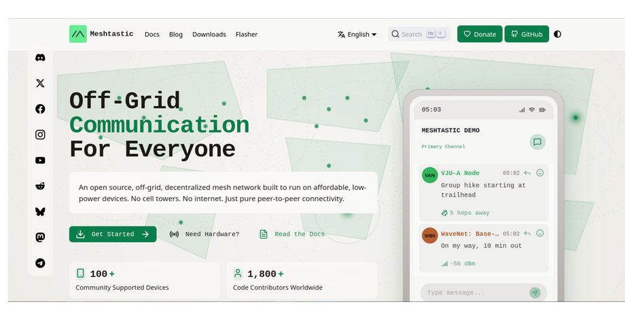Open the Discord link in the sidebar

tap(40, 58)
